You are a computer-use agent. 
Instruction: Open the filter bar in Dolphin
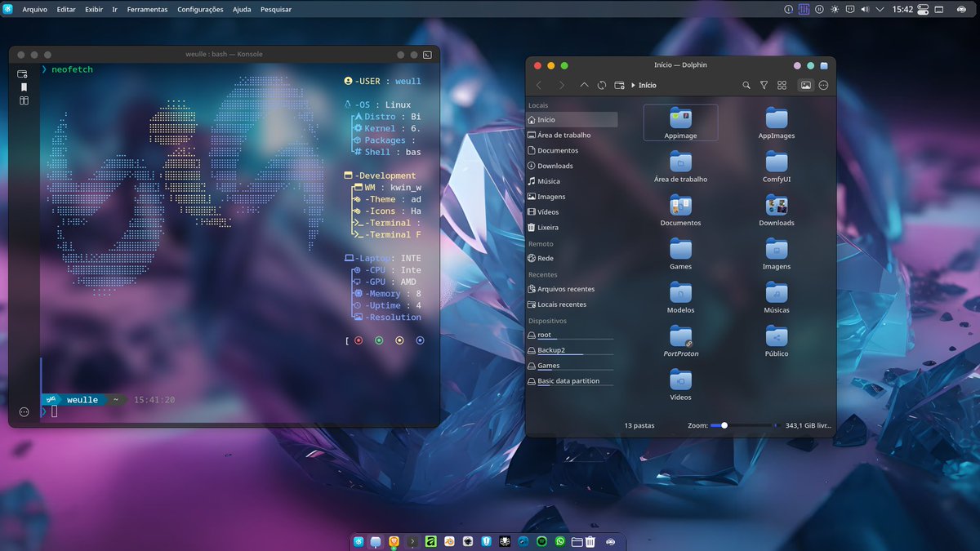(764, 85)
